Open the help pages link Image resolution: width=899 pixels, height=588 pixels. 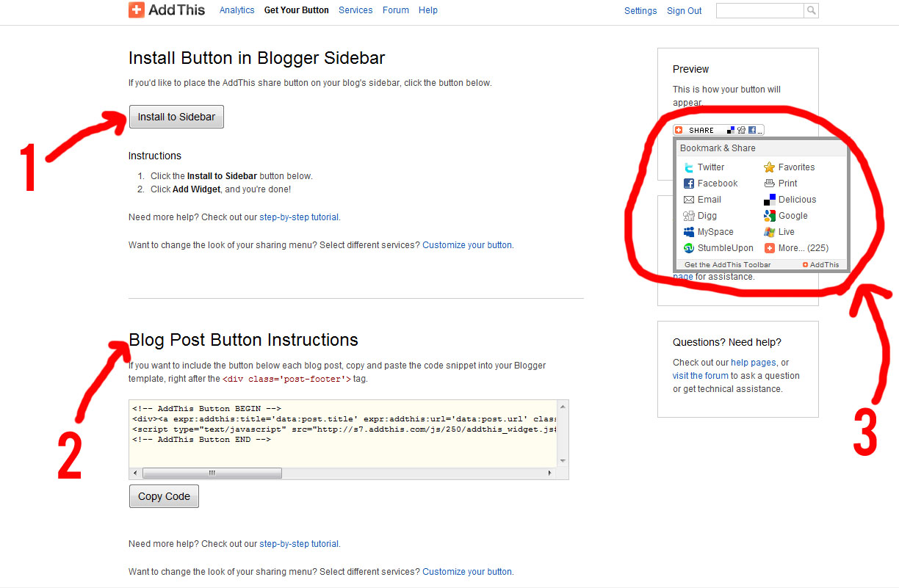tap(754, 363)
